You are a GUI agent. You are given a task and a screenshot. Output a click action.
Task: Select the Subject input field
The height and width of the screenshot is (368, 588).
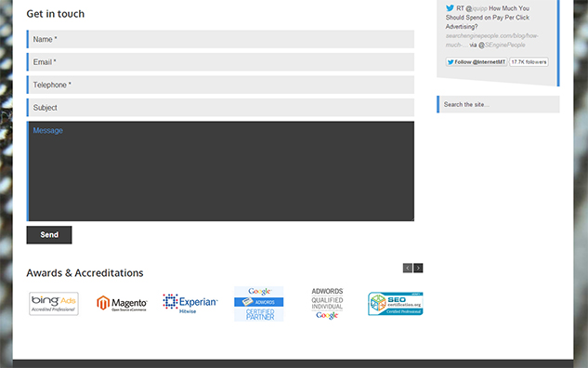click(220, 108)
